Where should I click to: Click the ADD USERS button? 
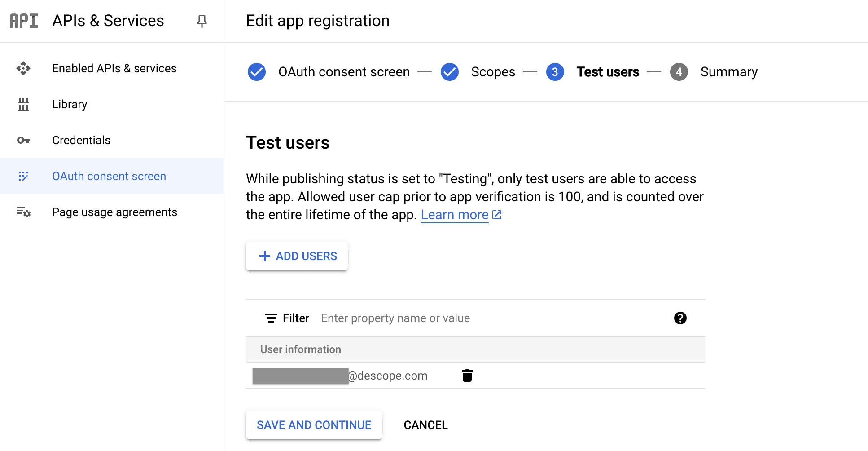(x=296, y=256)
